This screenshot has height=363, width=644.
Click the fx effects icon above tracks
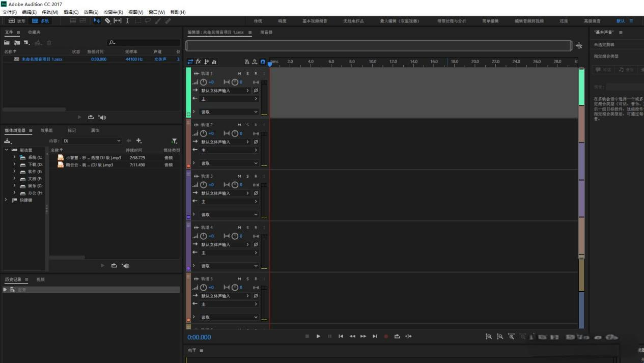point(199,62)
